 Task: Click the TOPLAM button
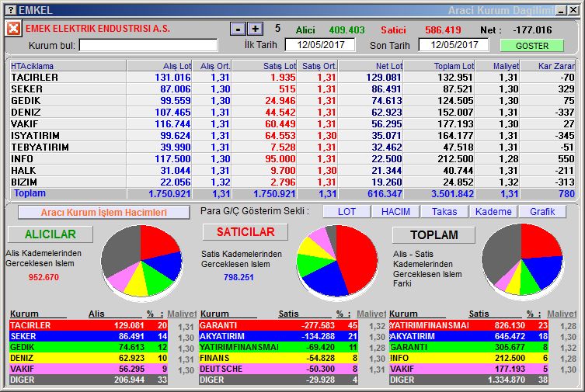434,235
